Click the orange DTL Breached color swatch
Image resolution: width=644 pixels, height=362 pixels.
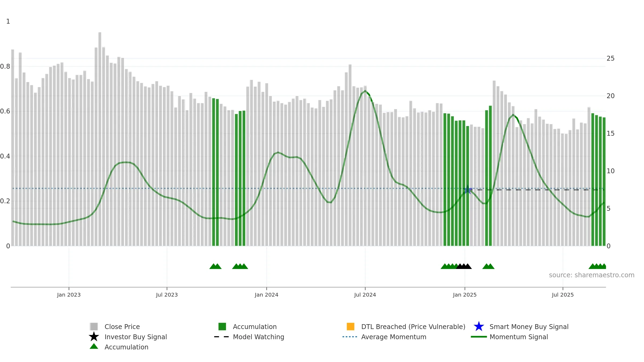click(x=350, y=326)
